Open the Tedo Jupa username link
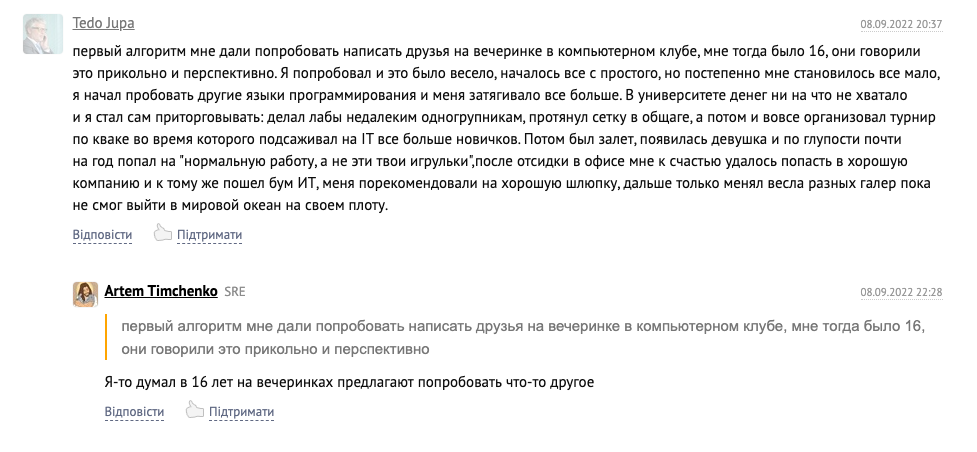Screen dimensions: 977x452 [x=103, y=23]
